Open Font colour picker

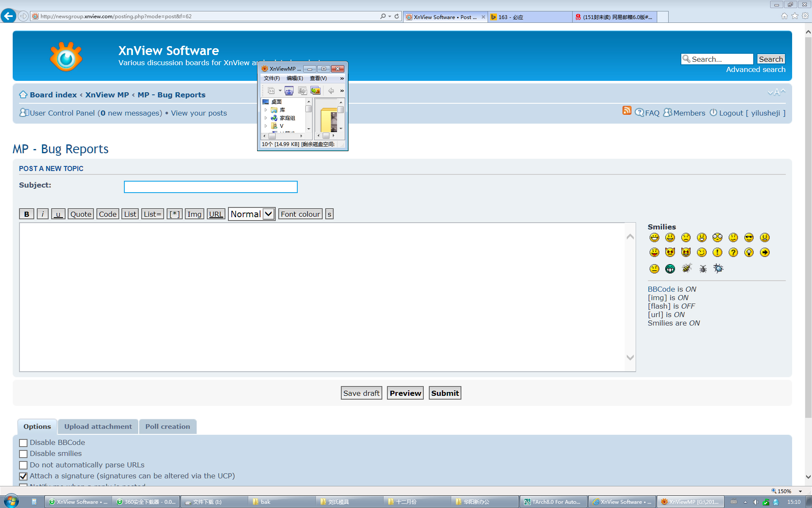pyautogui.click(x=300, y=214)
